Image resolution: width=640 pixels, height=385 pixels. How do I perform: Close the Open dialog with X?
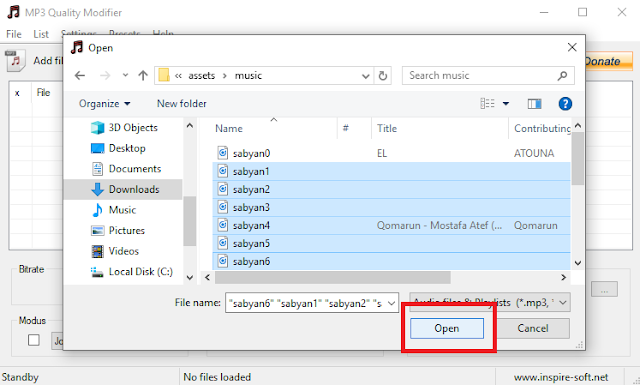point(572,47)
